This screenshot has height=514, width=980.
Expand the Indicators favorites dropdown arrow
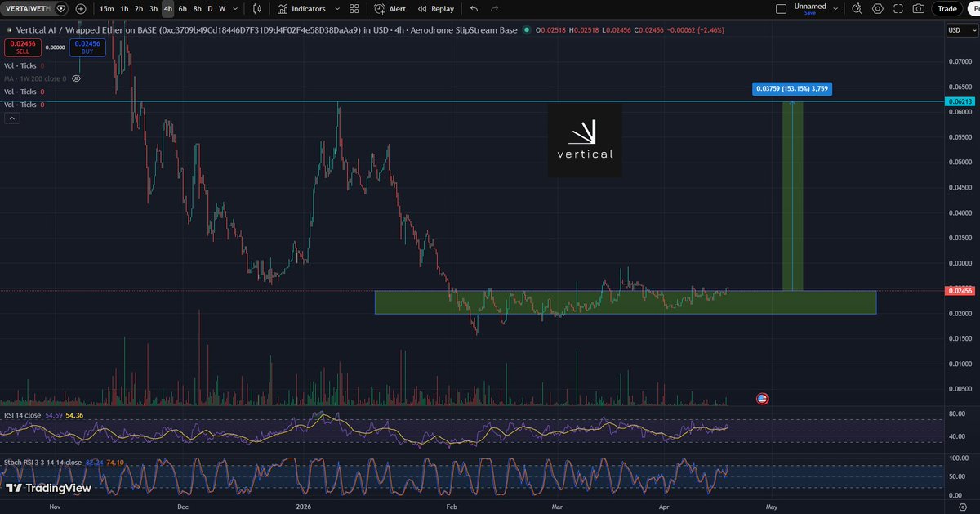coord(336,9)
